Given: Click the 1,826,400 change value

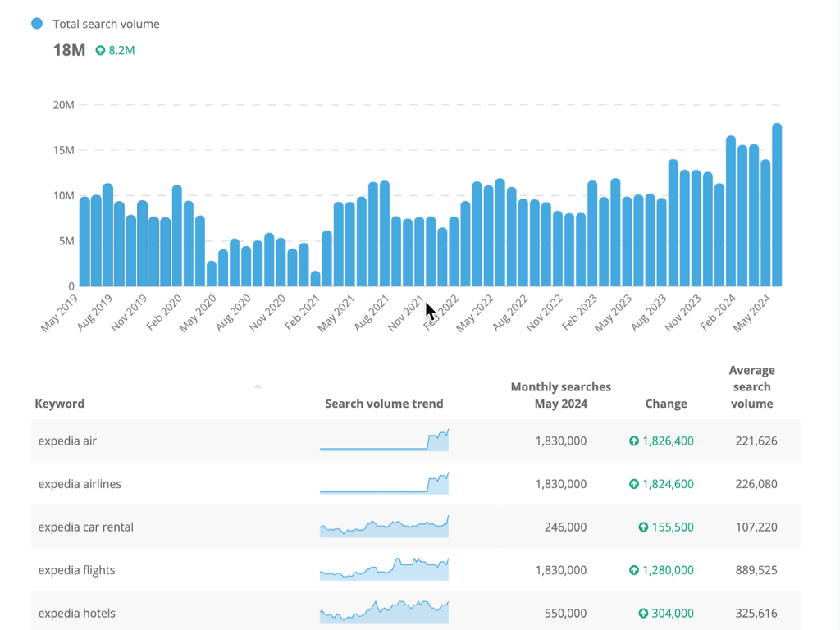Looking at the screenshot, I should pos(668,441).
